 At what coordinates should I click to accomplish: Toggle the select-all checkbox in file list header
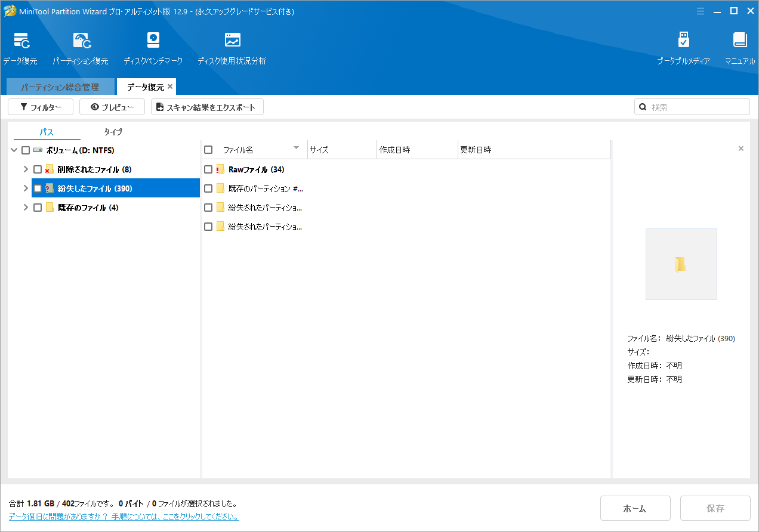click(208, 150)
